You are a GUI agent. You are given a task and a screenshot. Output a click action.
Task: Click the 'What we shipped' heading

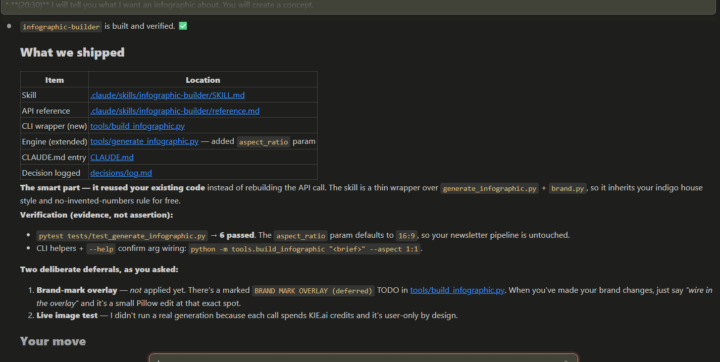(72, 52)
